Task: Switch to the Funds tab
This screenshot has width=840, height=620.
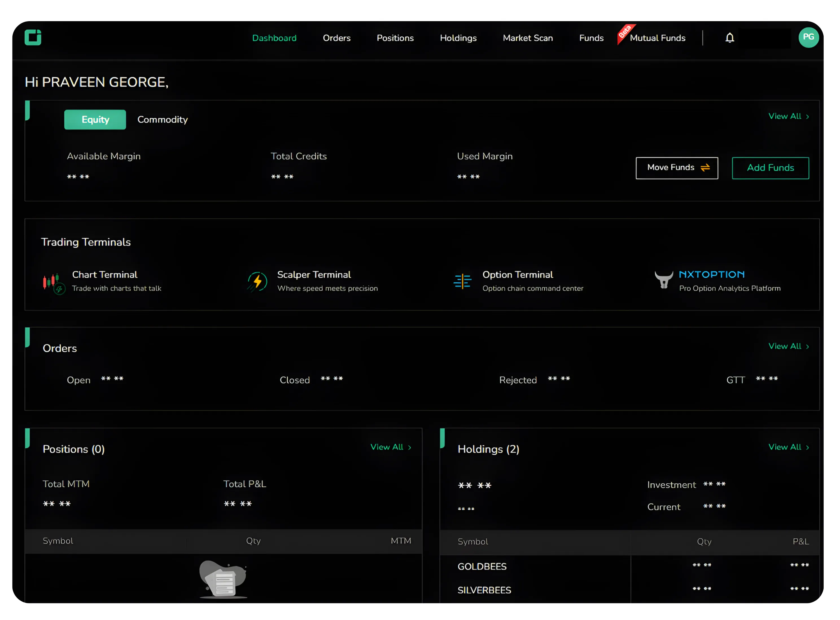Action: click(591, 38)
